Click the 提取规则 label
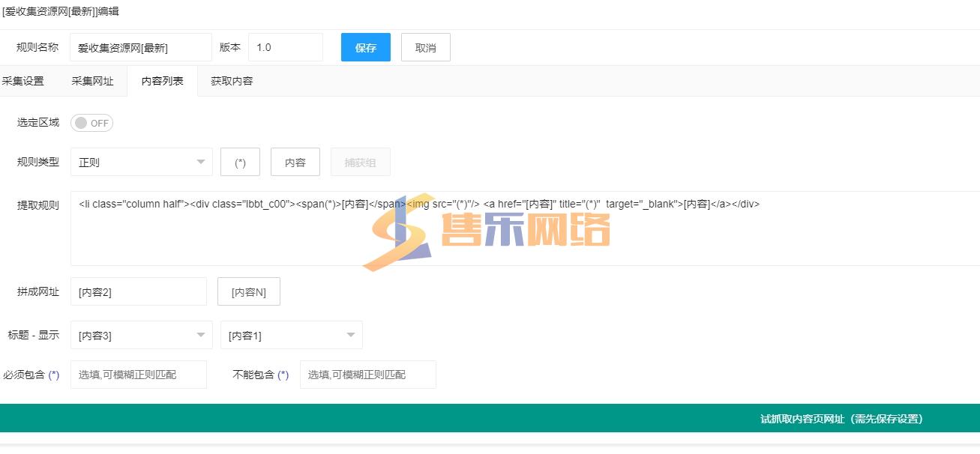Screen dimensions: 980x454 (x=37, y=205)
